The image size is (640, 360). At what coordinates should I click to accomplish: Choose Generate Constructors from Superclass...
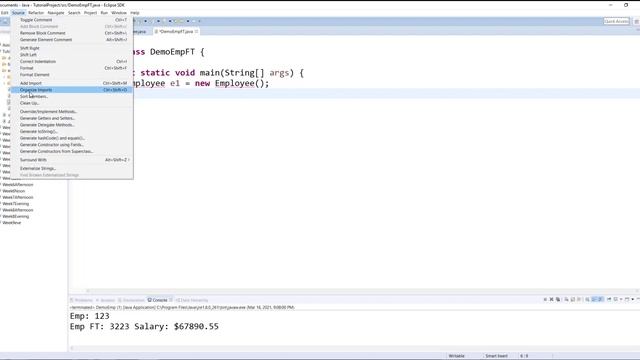[x=71, y=151]
